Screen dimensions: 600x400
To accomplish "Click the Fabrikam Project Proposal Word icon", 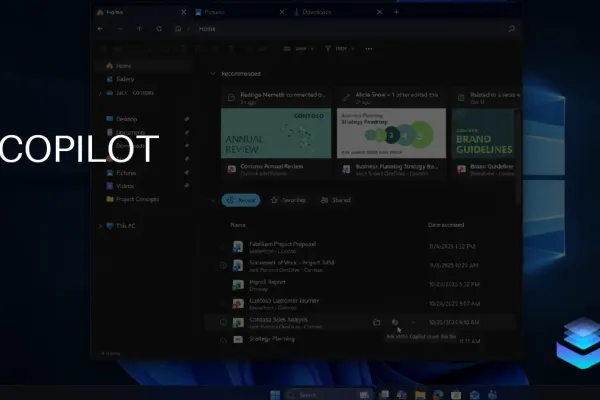I will coord(238,247).
